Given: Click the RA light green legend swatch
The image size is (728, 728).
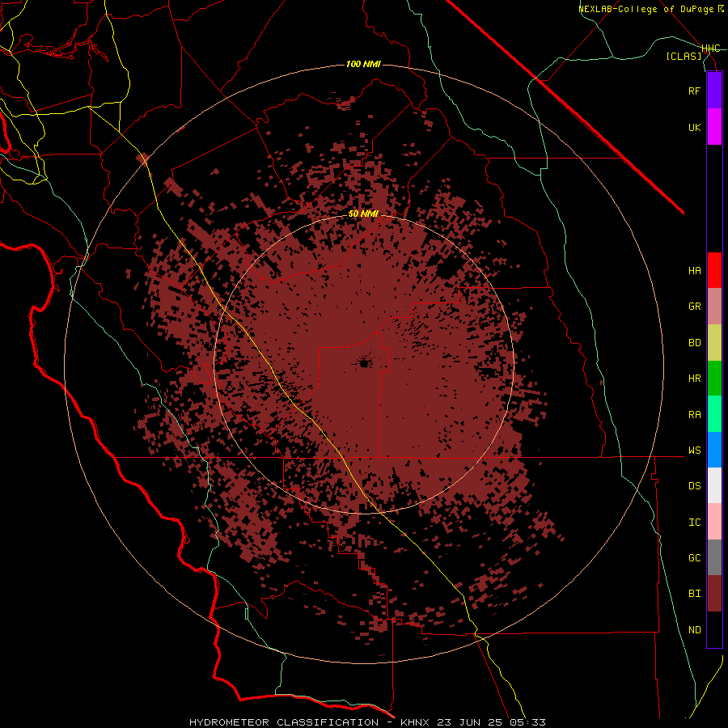Looking at the screenshot, I should tap(714, 414).
